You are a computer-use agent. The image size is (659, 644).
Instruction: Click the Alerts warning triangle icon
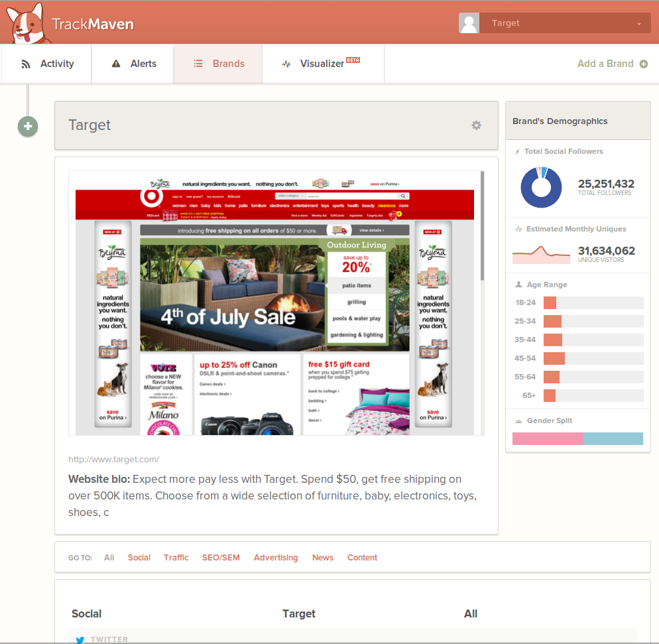116,64
